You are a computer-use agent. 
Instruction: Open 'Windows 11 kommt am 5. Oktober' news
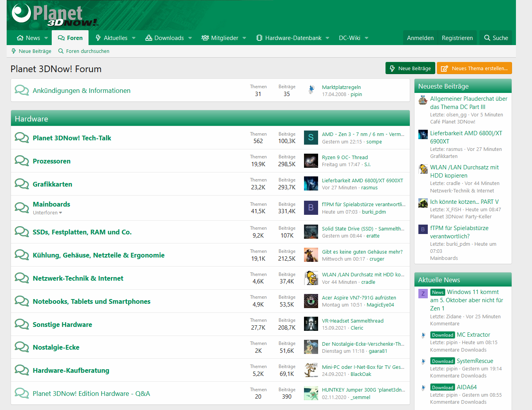coord(467,300)
